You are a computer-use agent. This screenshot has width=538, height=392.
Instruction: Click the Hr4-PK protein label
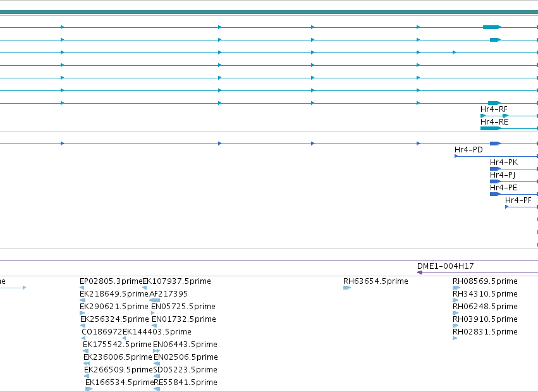(x=504, y=162)
